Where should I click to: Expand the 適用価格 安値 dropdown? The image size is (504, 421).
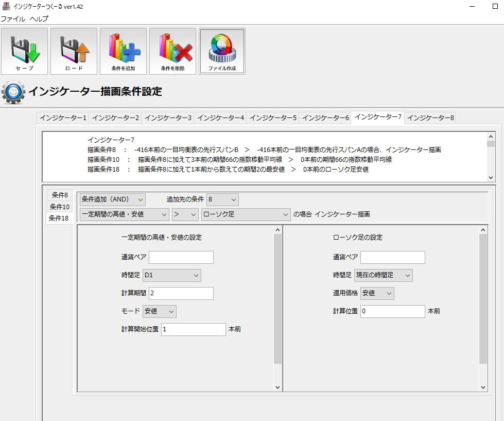tap(377, 293)
